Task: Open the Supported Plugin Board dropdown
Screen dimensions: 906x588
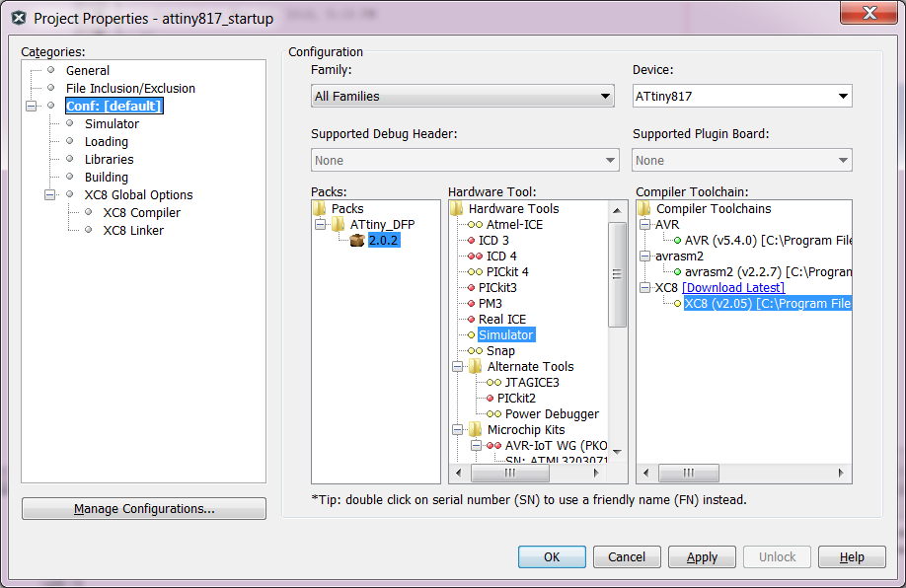Action: pos(742,160)
